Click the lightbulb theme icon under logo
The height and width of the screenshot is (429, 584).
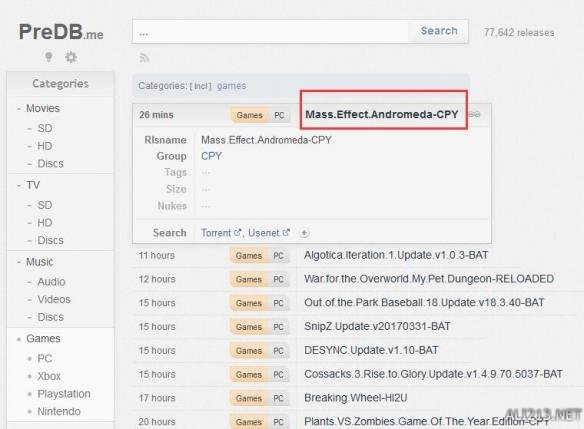click(x=48, y=57)
